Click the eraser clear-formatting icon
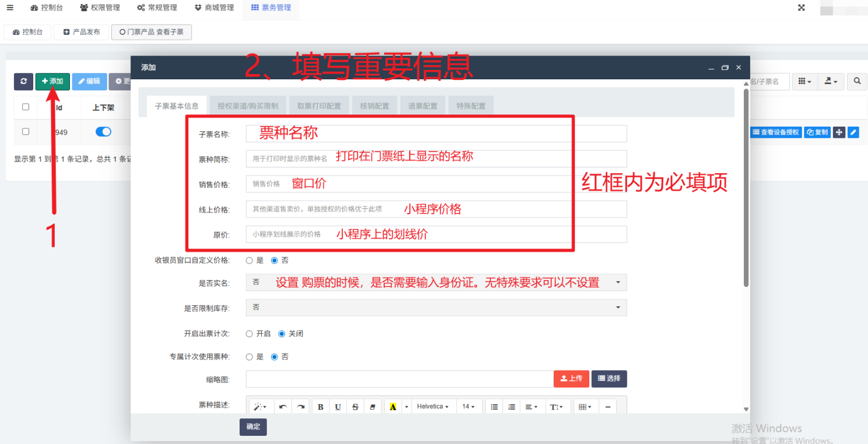Viewport: 868px width, 444px height. pyautogui.click(x=373, y=407)
